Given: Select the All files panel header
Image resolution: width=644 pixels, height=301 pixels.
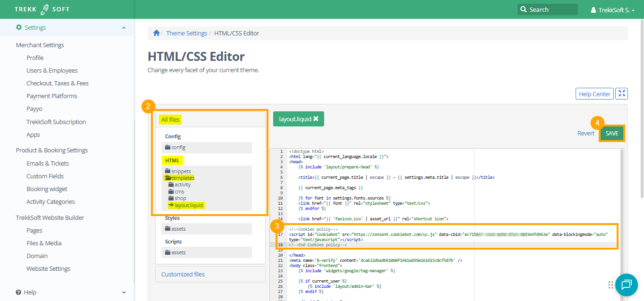Looking at the screenshot, I should (170, 119).
